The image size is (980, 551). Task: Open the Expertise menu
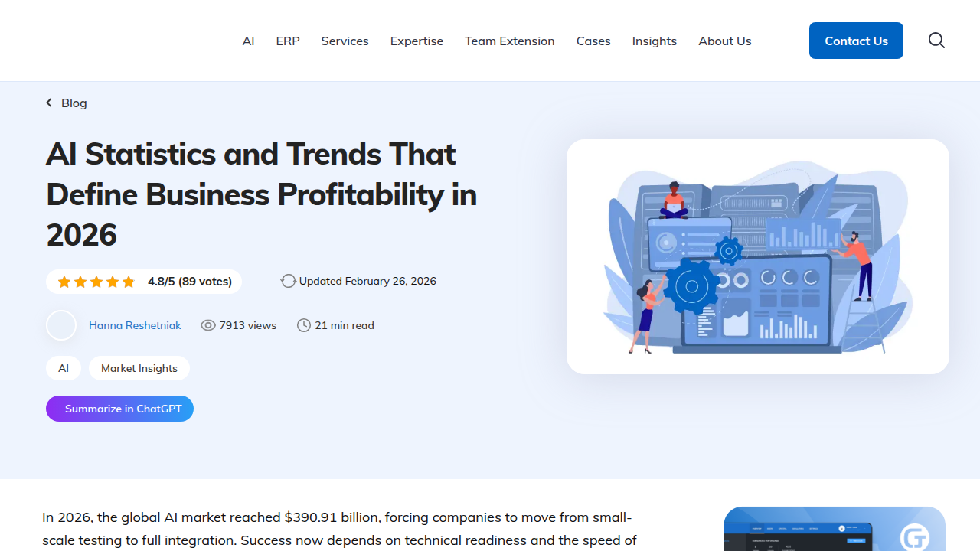[416, 41]
